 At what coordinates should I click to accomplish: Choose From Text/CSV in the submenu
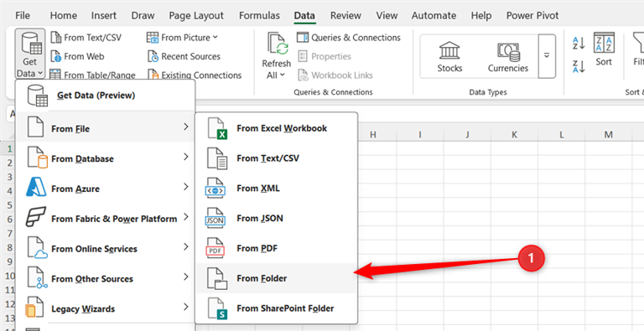(x=277, y=158)
